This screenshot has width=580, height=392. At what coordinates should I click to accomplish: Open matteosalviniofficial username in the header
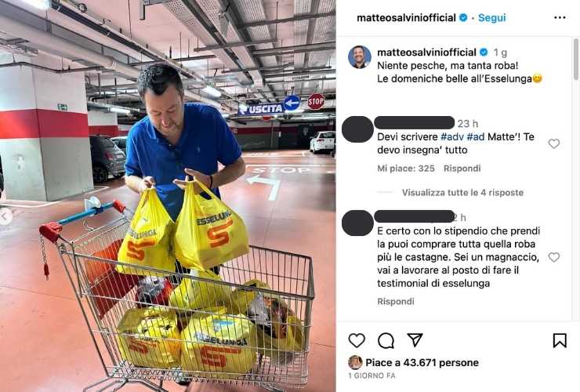[x=406, y=18]
